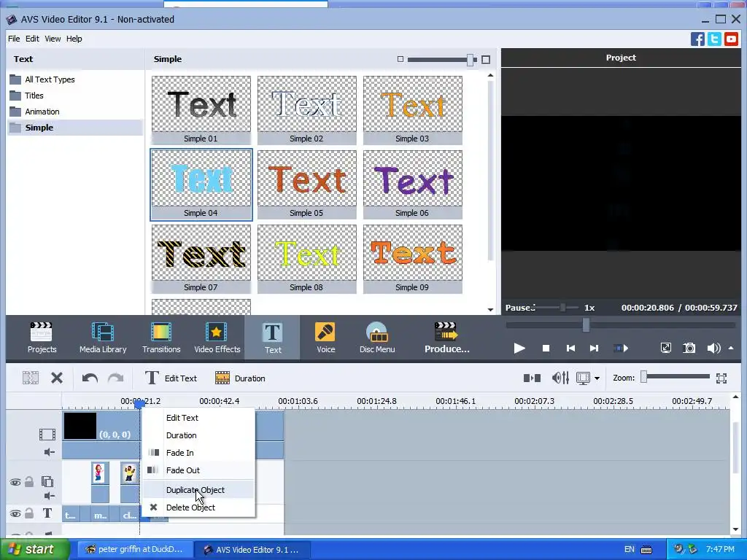The height and width of the screenshot is (560, 747).
Task: Click the timeline preview monitor icon
Action: pyautogui.click(x=583, y=378)
